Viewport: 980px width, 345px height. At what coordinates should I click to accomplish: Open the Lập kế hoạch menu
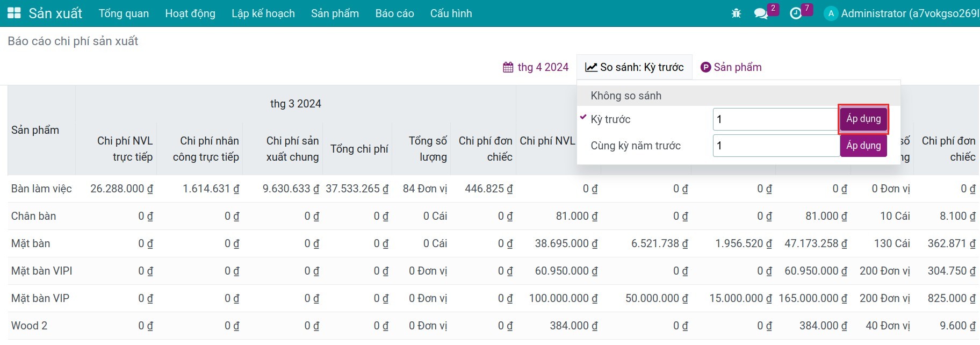(x=263, y=13)
